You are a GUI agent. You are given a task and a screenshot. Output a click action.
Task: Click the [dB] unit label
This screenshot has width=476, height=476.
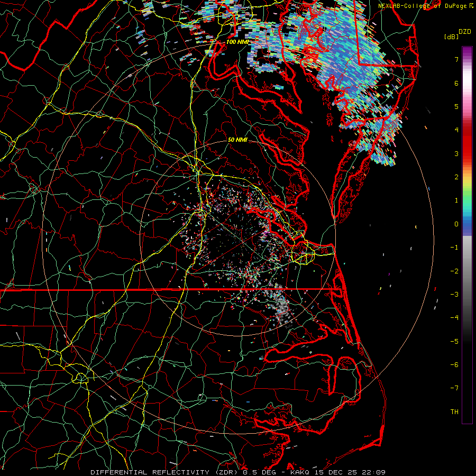point(452,37)
